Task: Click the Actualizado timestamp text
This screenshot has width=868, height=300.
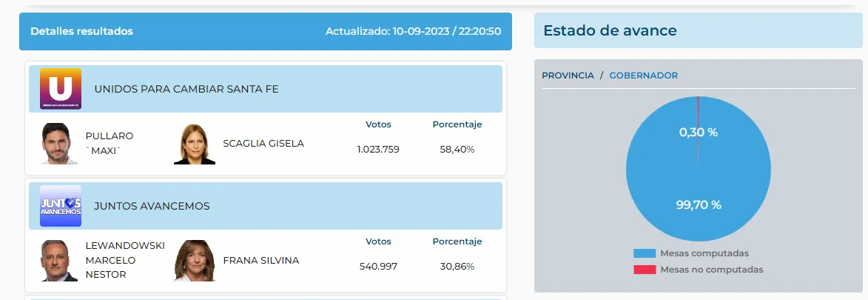Action: point(413,32)
